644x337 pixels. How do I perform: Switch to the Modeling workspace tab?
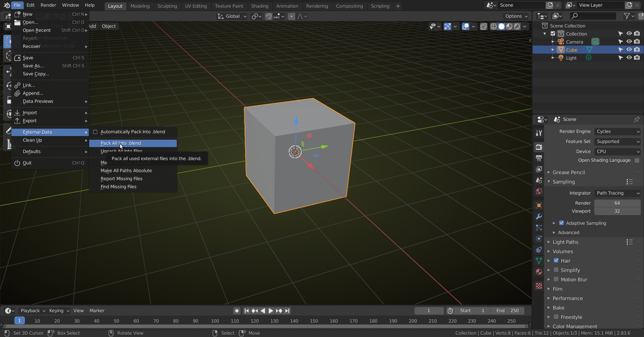[140, 6]
